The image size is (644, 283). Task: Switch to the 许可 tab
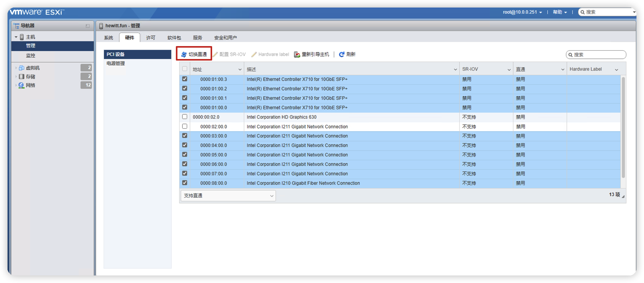151,38
